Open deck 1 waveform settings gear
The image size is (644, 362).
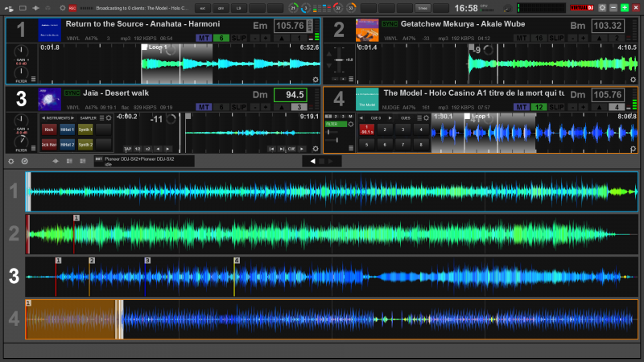pos(316,80)
